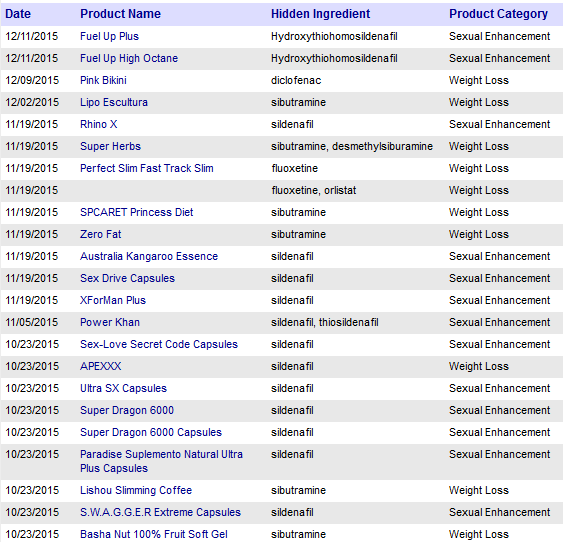Select the Rhino X product link
The image size is (563, 542).
pos(98,124)
